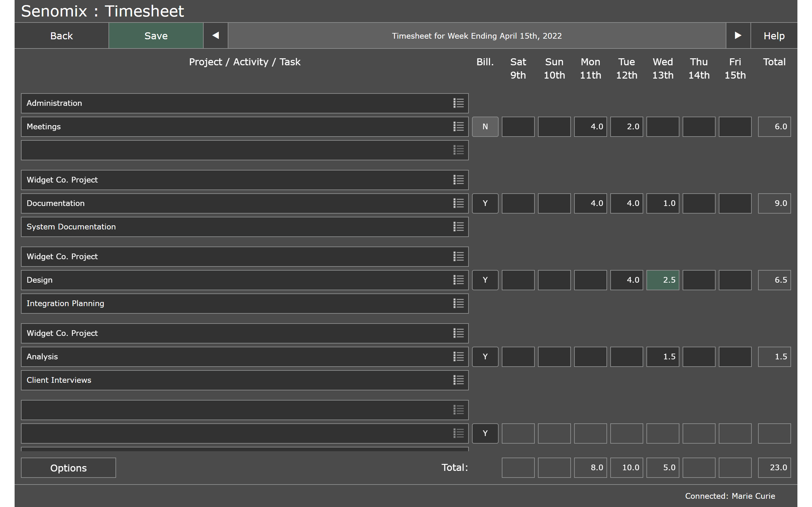Select the Wednesday 13th cell showing 2.5 hours
Viewport: 812px width, 507px height.
pos(662,280)
